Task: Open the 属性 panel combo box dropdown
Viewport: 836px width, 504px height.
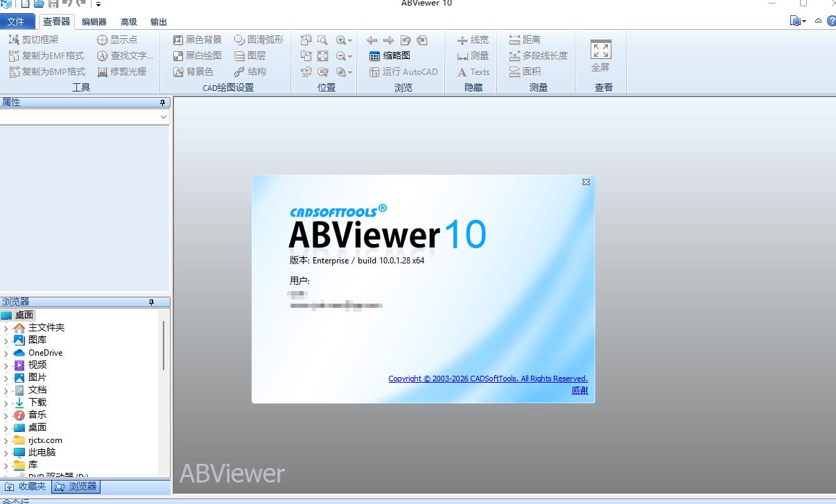Action: tap(164, 117)
